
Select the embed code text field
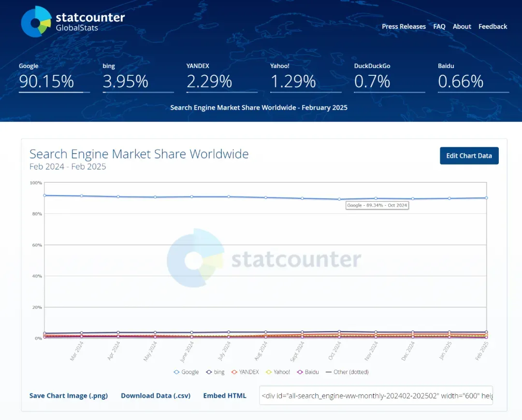(376, 395)
